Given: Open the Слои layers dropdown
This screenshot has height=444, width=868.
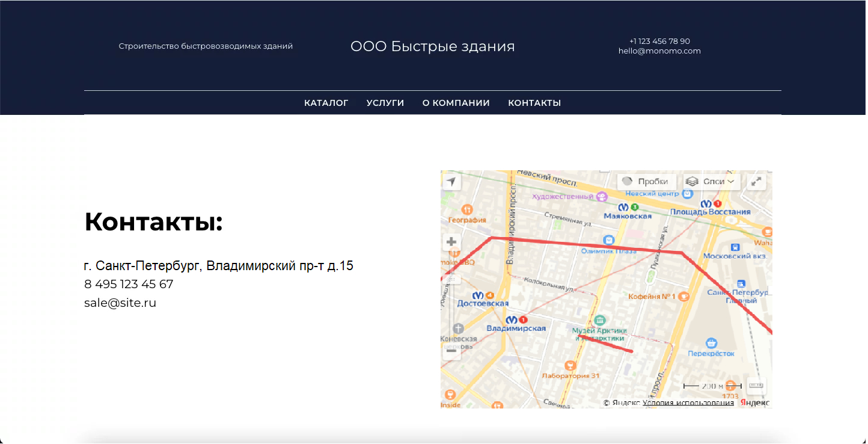Looking at the screenshot, I should tap(712, 182).
